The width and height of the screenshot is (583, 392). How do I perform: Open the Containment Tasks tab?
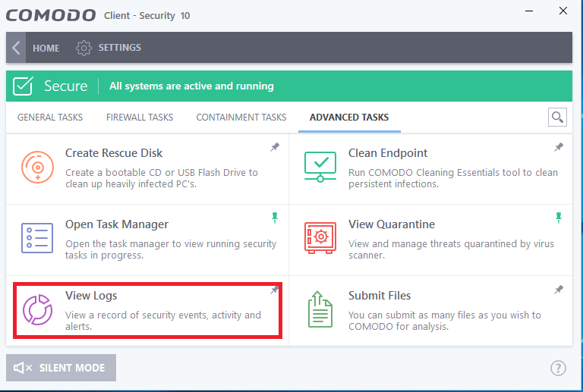coord(241,118)
